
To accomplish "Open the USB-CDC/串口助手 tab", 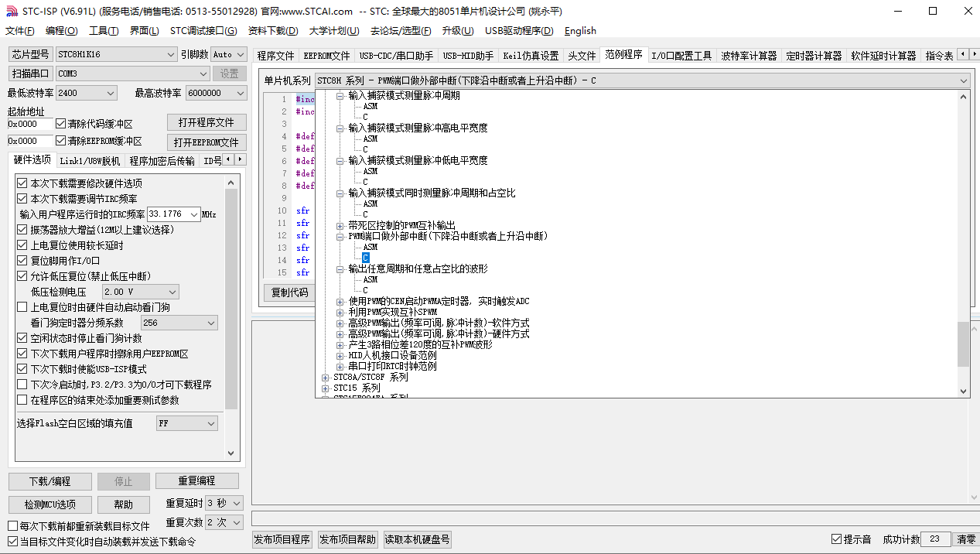I will [x=396, y=56].
